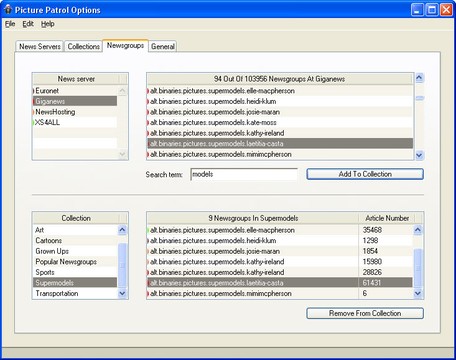The image size is (456, 360).
Task: Open the Help menu
Action: [x=48, y=24]
